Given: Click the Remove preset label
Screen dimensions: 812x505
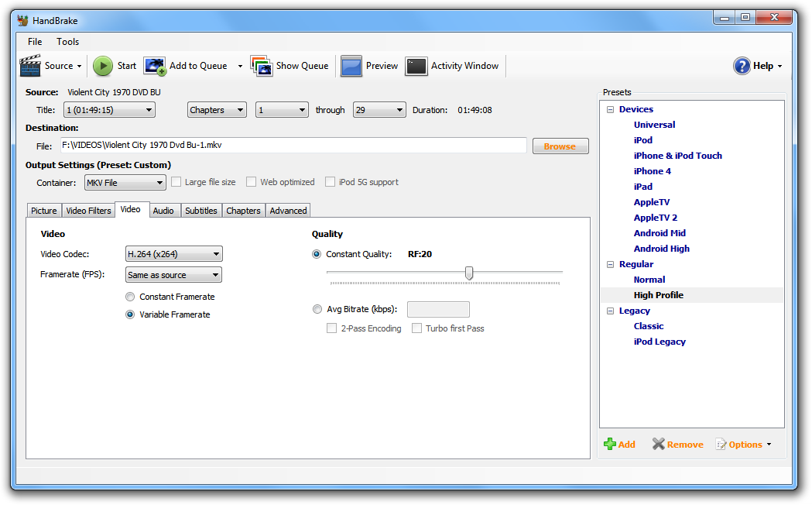Looking at the screenshot, I should (x=685, y=445).
